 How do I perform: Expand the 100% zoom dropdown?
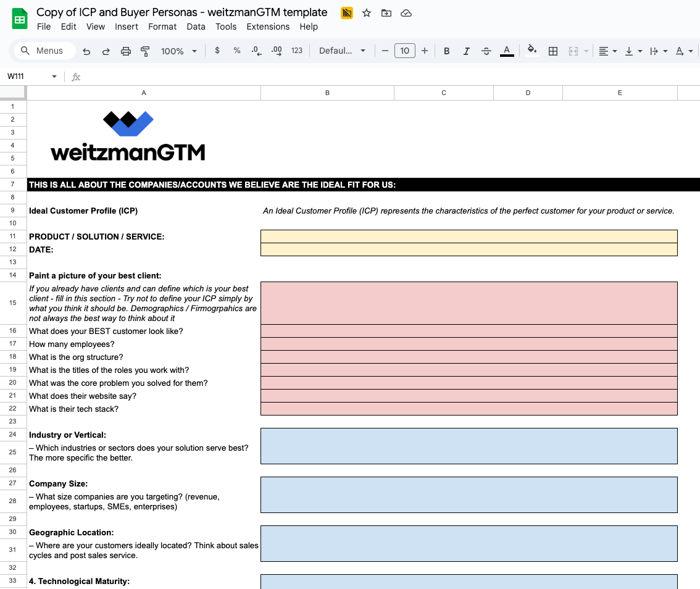178,51
